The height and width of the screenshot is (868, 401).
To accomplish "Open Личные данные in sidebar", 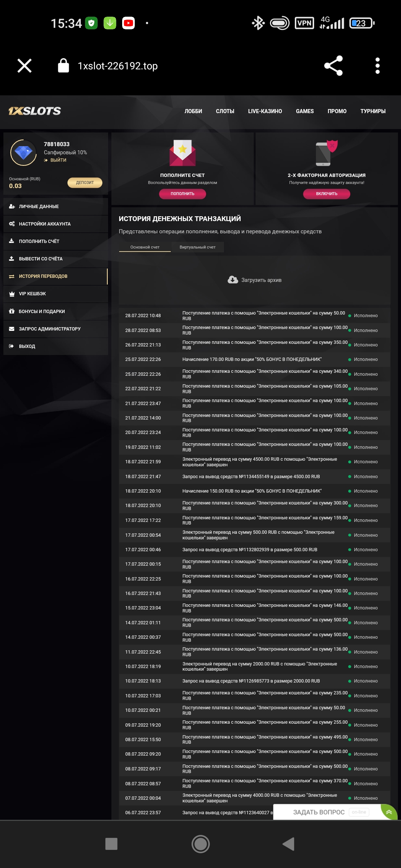I will 39,207.
